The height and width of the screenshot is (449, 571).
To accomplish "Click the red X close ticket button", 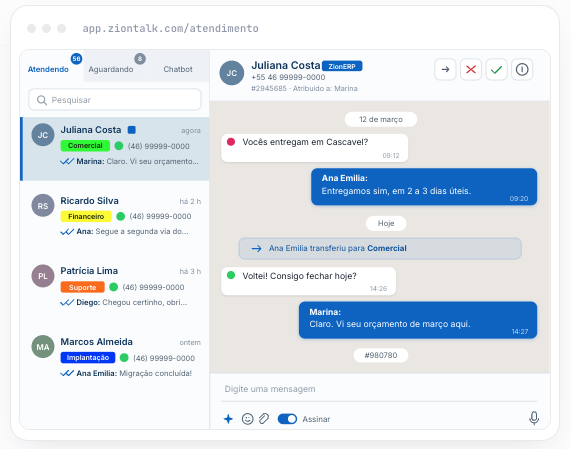I will (470, 69).
